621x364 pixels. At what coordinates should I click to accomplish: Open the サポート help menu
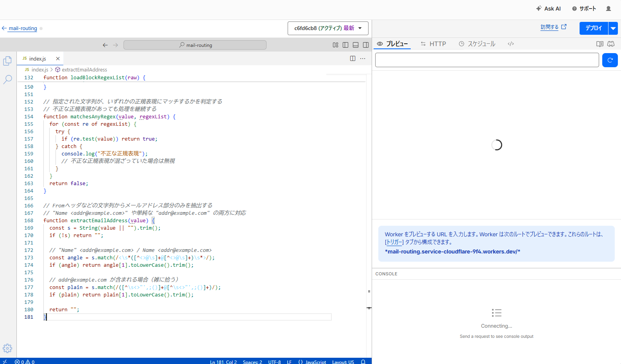[x=584, y=9]
